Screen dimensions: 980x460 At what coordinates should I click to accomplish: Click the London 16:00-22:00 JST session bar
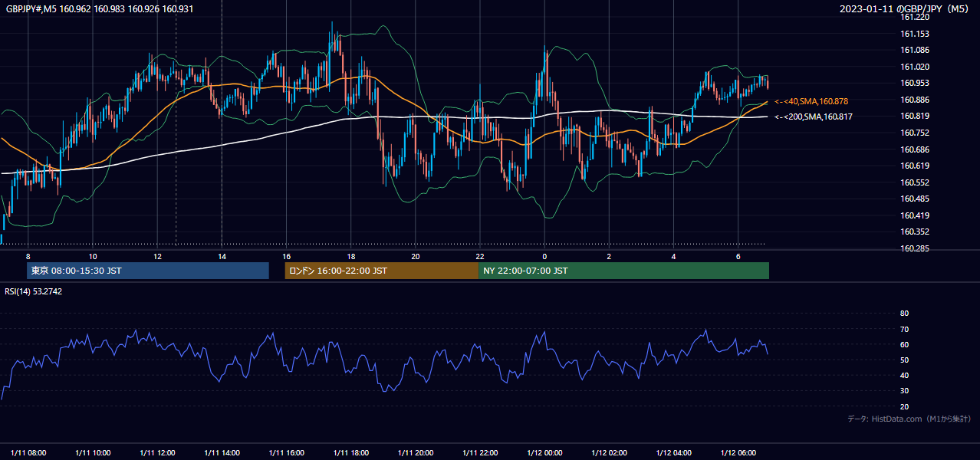(x=381, y=271)
